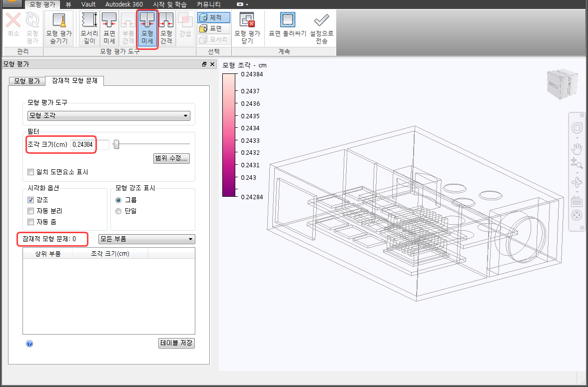Click the 0.24284 legend minimum value

coord(252,197)
